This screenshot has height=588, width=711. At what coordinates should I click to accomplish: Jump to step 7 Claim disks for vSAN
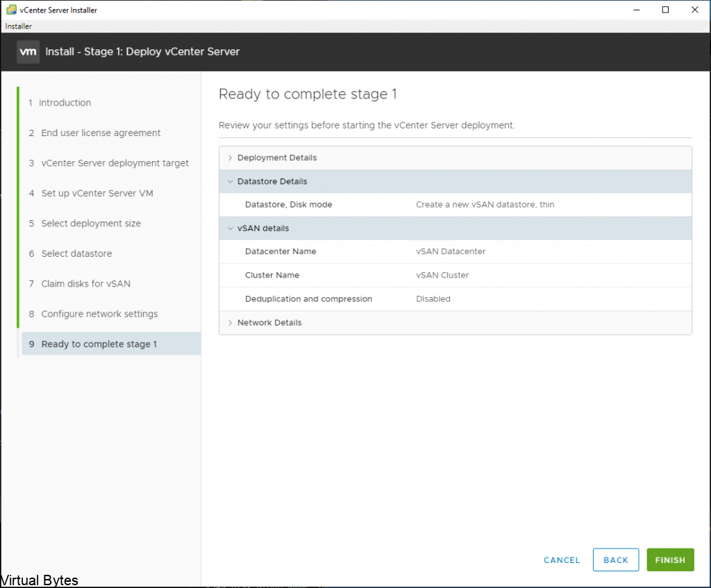(x=79, y=284)
